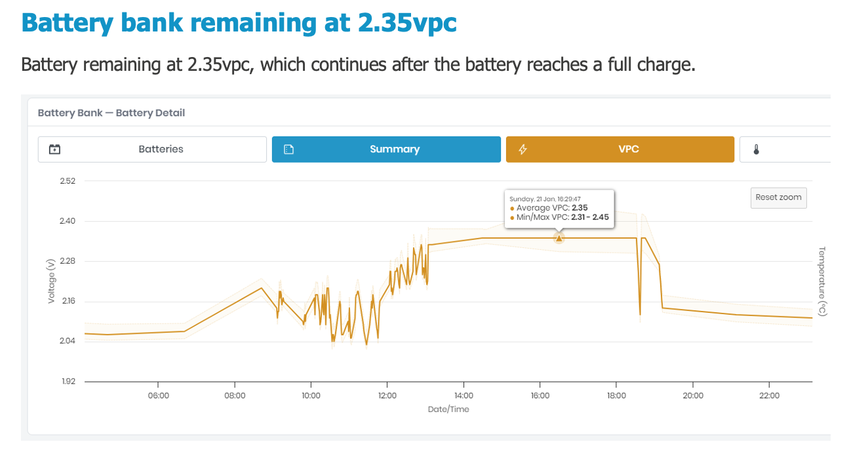The width and height of the screenshot is (868, 467).
Task: Click the Battery Bank — Battery Detail title
Action: click(x=111, y=113)
